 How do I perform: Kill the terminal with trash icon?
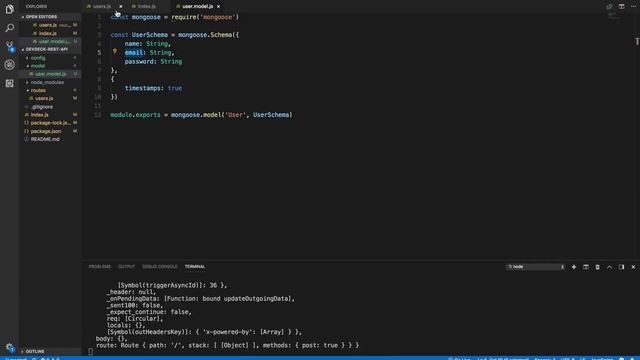click(598, 267)
